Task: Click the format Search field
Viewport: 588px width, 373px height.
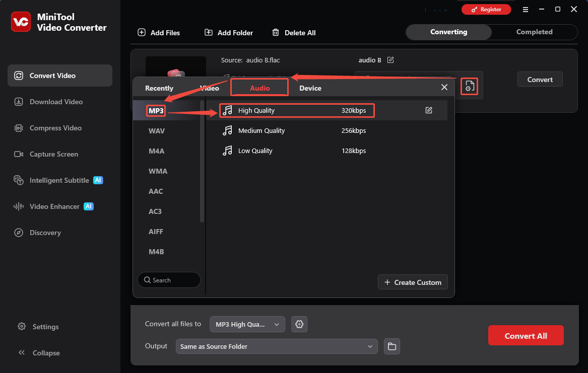Action: tap(169, 280)
